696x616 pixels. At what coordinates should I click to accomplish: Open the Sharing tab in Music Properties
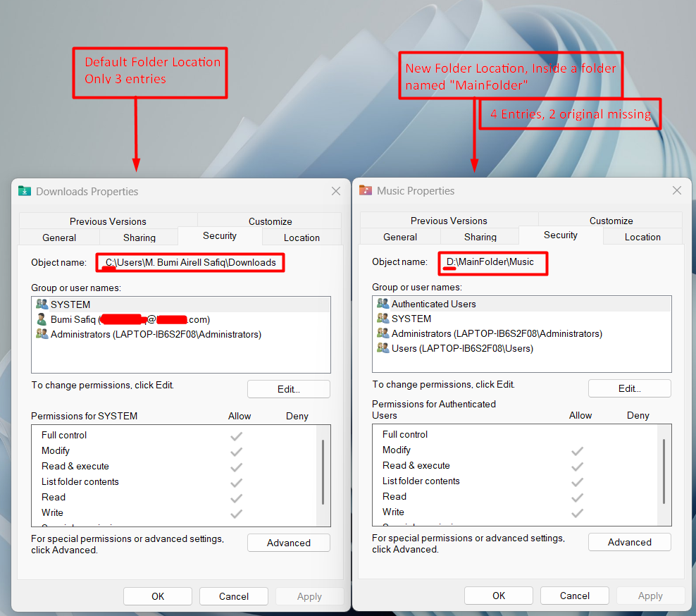tap(479, 237)
